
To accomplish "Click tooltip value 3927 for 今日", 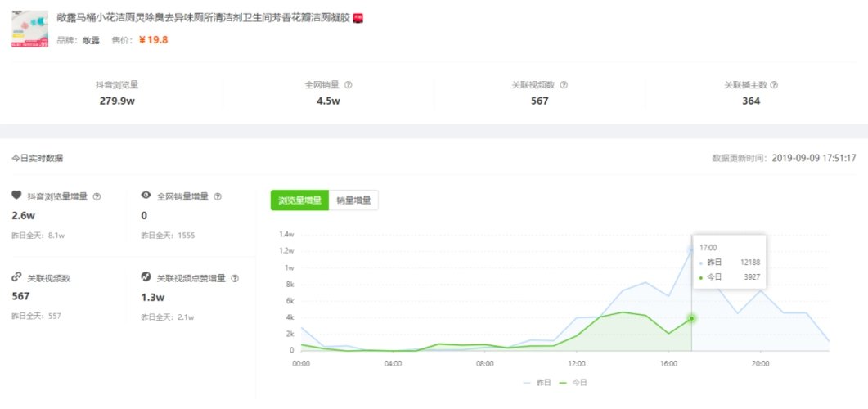I will 751,276.
